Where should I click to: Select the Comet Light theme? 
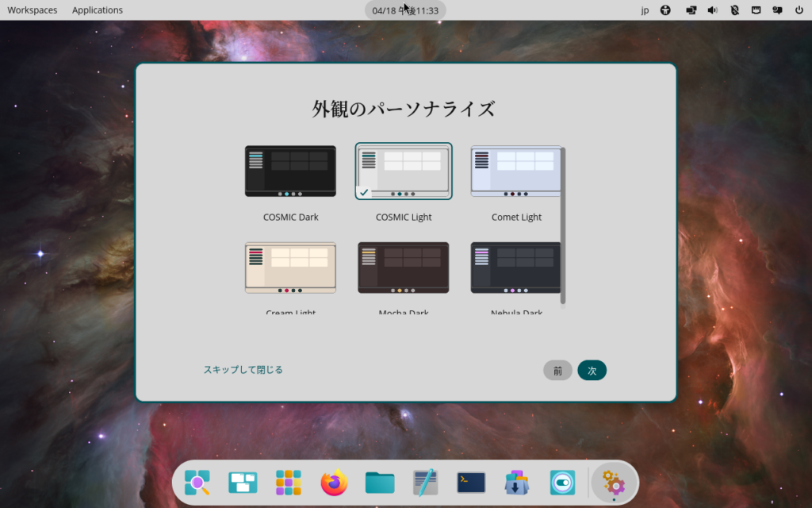pos(516,171)
